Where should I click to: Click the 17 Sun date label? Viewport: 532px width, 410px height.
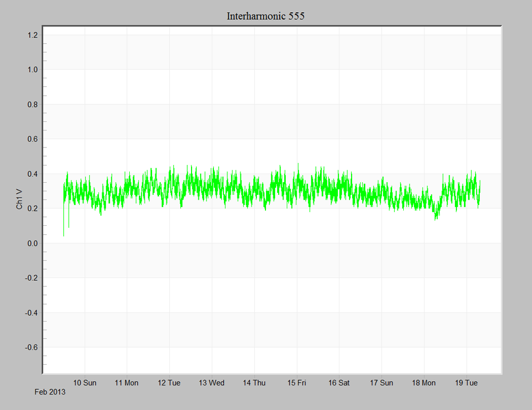[381, 383]
